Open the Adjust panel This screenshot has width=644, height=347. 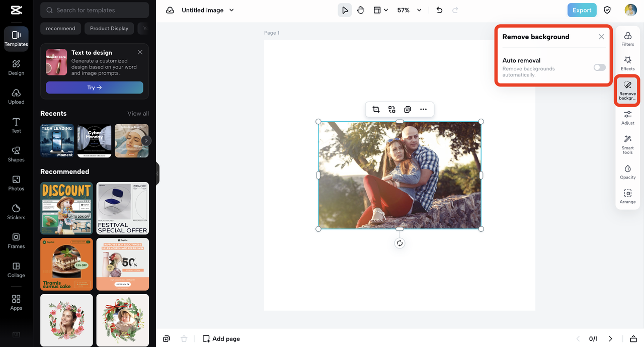[x=628, y=118]
